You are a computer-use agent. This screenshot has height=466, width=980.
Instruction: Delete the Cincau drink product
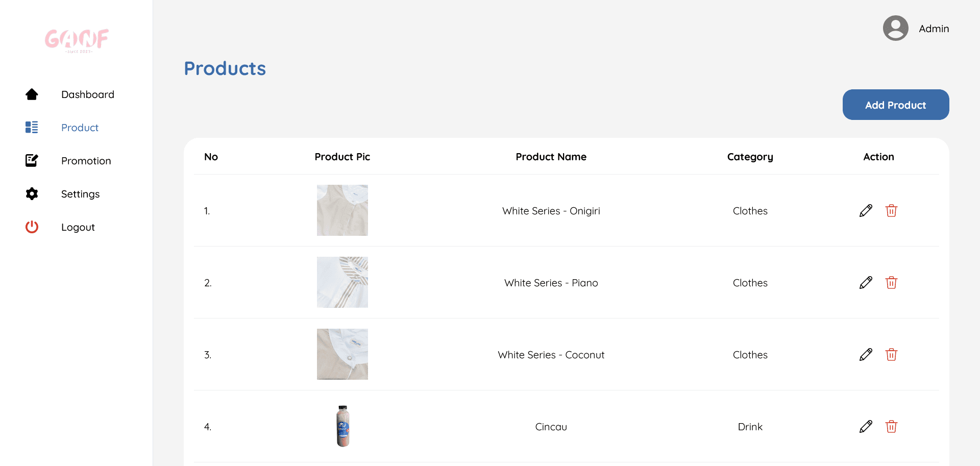pos(891,427)
